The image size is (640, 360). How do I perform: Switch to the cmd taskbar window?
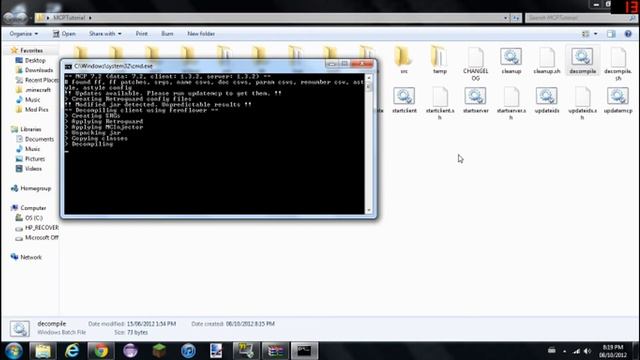click(304, 351)
